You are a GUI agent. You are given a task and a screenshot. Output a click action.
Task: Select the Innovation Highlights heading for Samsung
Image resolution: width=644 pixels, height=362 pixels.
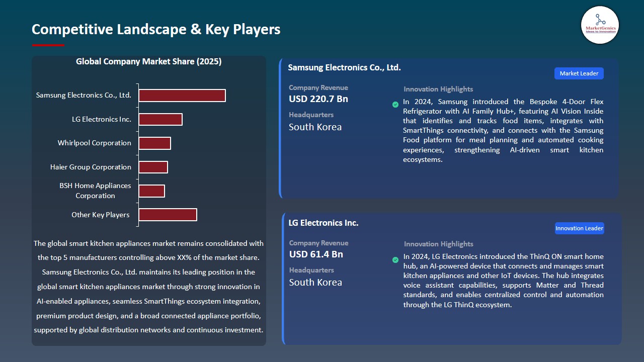[437, 89]
